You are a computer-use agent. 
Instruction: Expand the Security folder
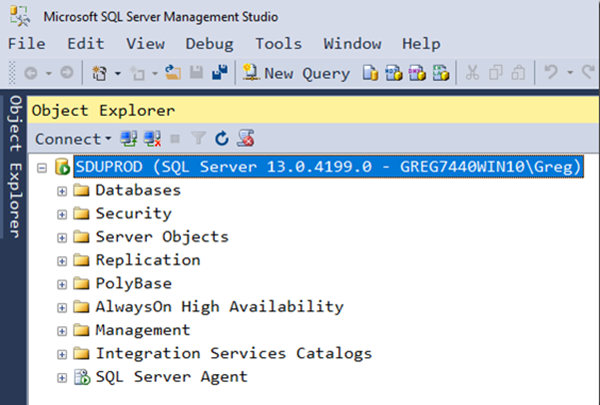click(62, 214)
